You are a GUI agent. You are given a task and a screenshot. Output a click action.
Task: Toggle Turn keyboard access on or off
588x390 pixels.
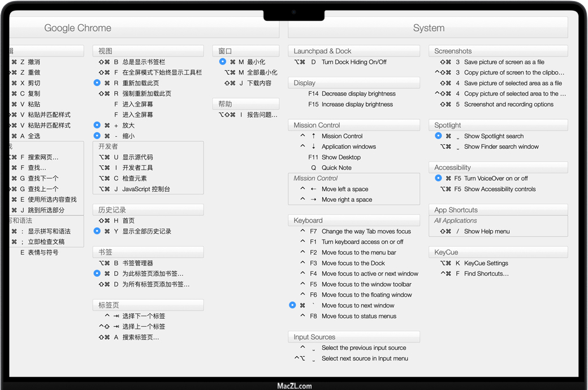coord(362,242)
